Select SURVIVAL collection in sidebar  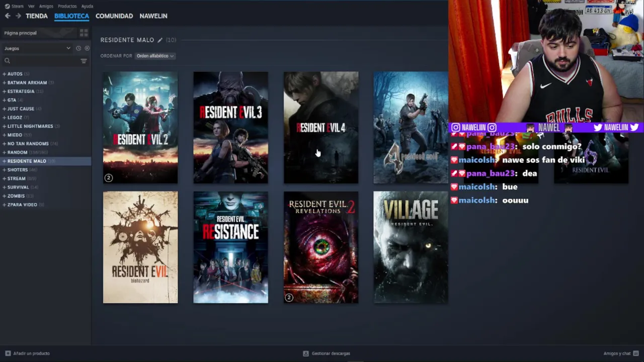pyautogui.click(x=45, y=187)
